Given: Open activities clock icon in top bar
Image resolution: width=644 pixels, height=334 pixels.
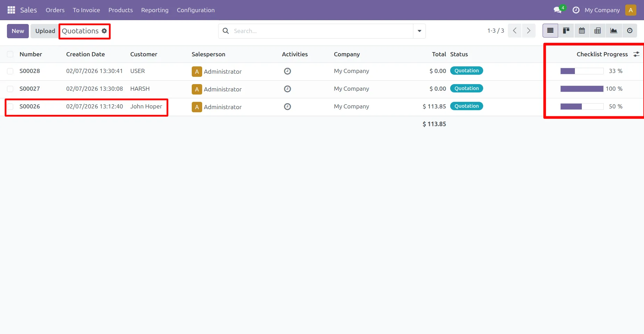Looking at the screenshot, I should pos(576,10).
